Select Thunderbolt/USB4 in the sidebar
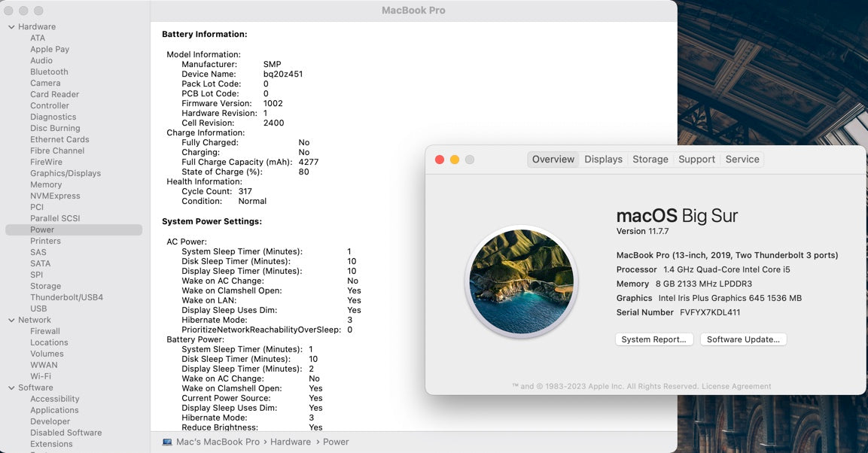Viewport: 868px width, 453px height. (66, 298)
